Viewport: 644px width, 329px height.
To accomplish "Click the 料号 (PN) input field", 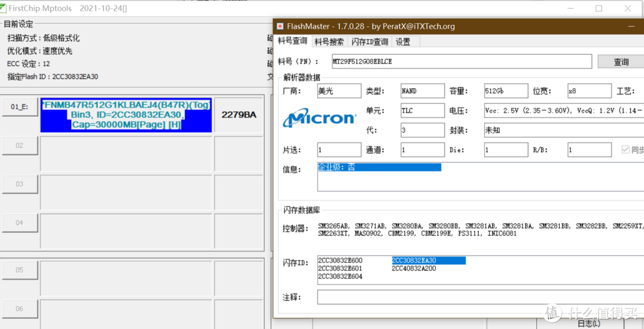I will point(462,62).
